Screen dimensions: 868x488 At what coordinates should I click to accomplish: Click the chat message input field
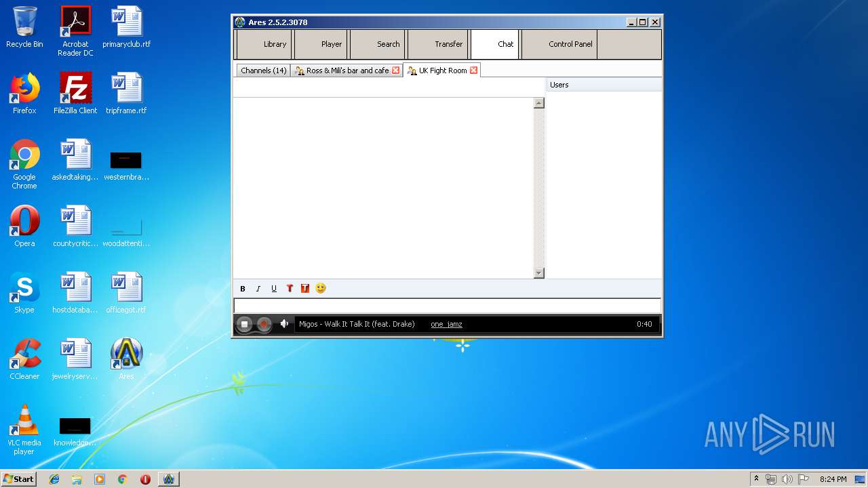click(x=447, y=306)
